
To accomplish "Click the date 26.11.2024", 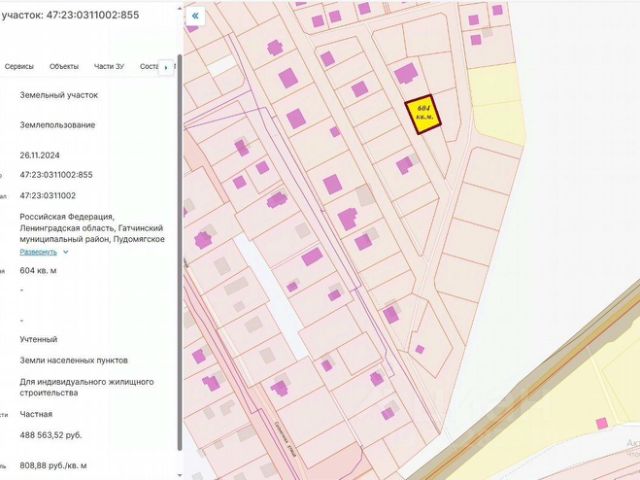I will [40, 155].
